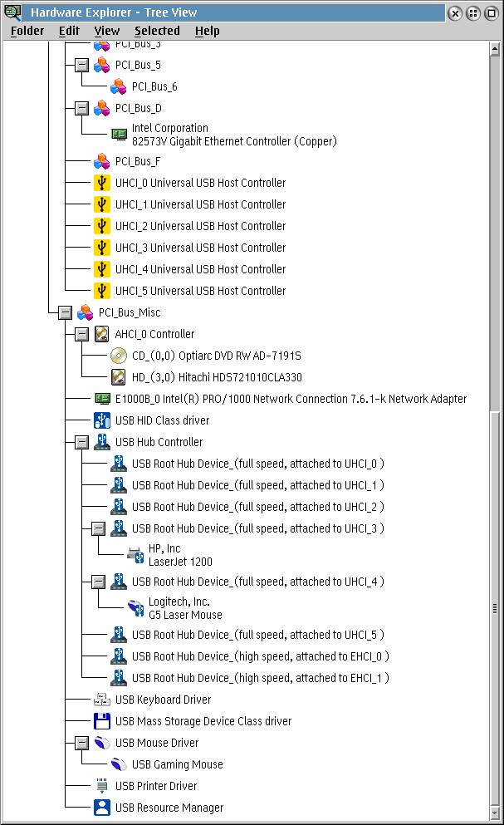504x825 pixels.
Task: Click the title bar grid window button
Action: pyautogui.click(x=473, y=13)
